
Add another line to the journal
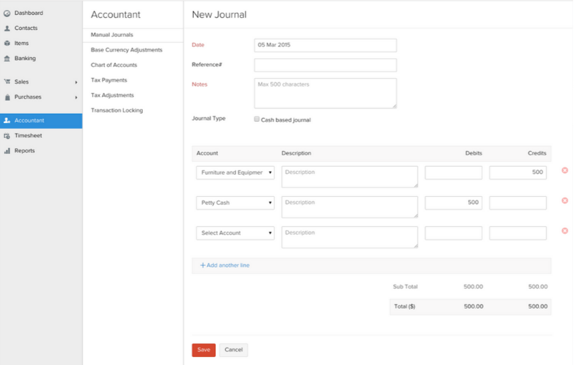[x=228, y=265]
